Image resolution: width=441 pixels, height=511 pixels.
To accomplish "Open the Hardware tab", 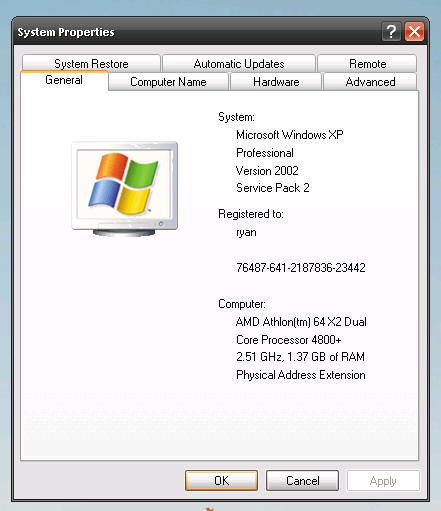I will [x=276, y=82].
